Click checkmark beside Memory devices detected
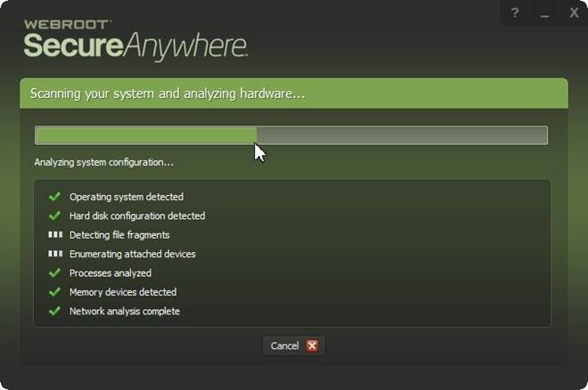Screen dimensions: 588x390 pyautogui.click(x=54, y=292)
